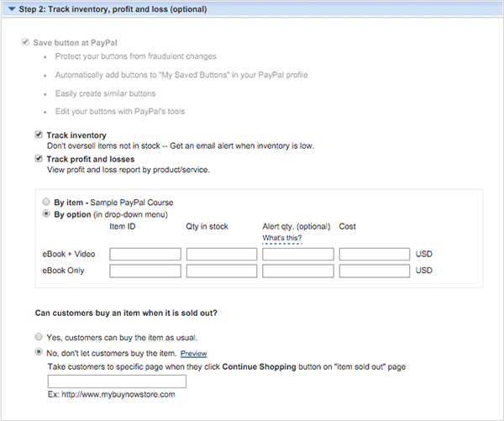
Task: Click Cost field for eBook Only
Action: (375, 271)
